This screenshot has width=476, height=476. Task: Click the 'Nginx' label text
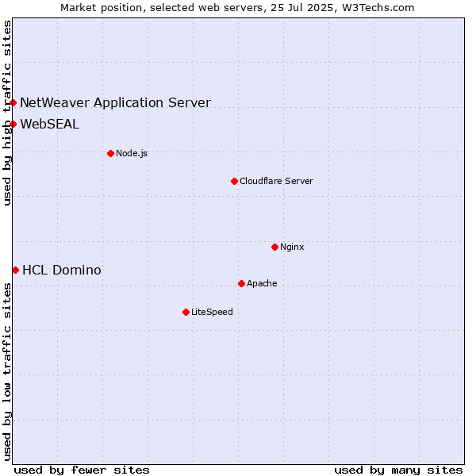tap(292, 247)
